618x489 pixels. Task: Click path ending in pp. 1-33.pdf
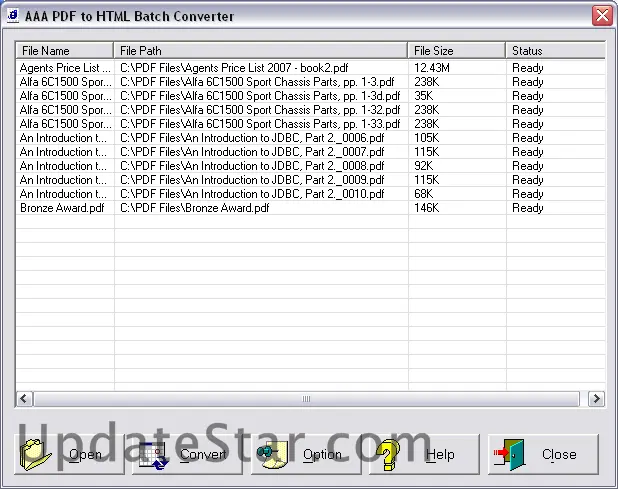coord(260,124)
